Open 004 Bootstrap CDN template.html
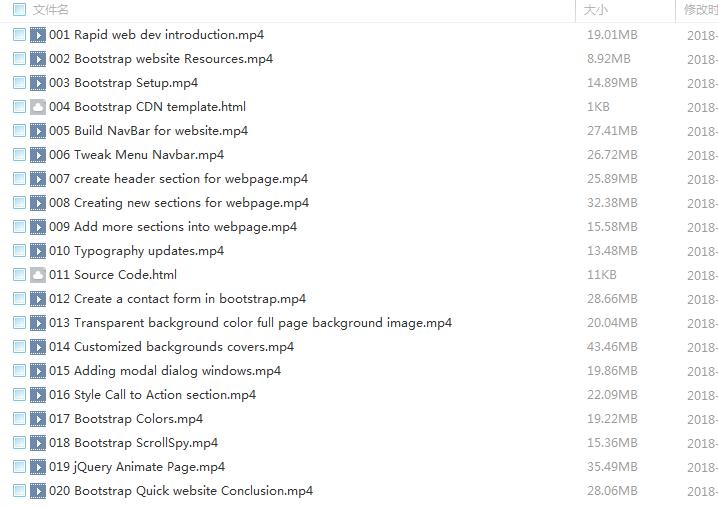The image size is (718, 507). pos(147,107)
